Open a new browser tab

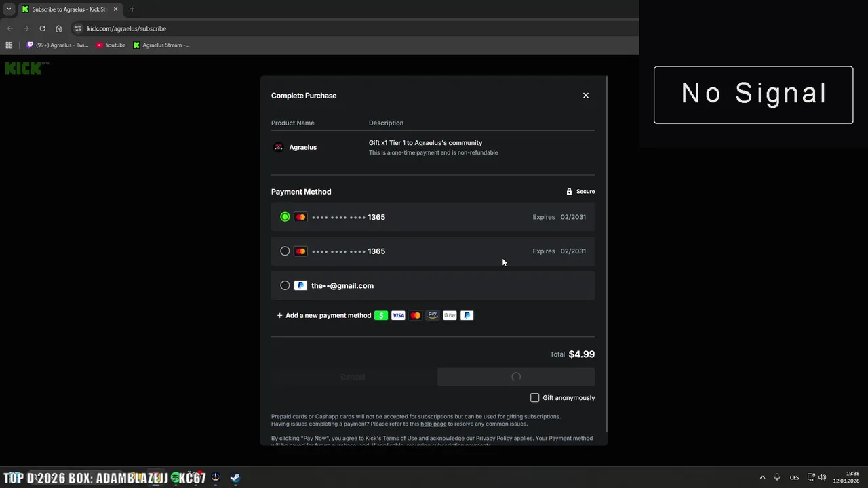click(x=132, y=9)
